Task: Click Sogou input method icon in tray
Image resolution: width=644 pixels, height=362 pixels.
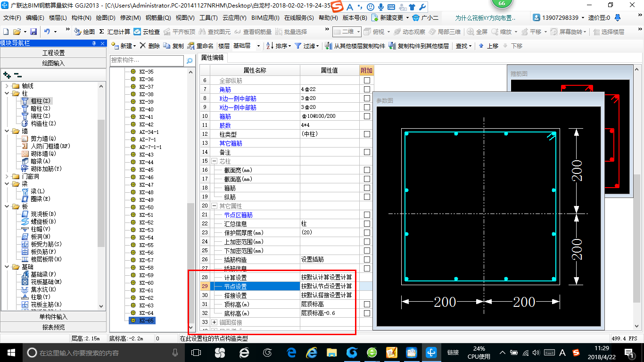Action: (576, 352)
